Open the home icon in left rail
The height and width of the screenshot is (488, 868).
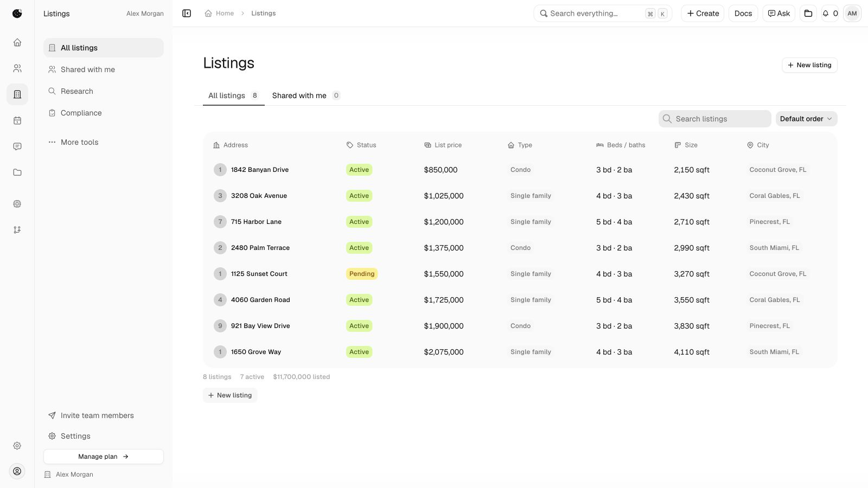pos(17,42)
